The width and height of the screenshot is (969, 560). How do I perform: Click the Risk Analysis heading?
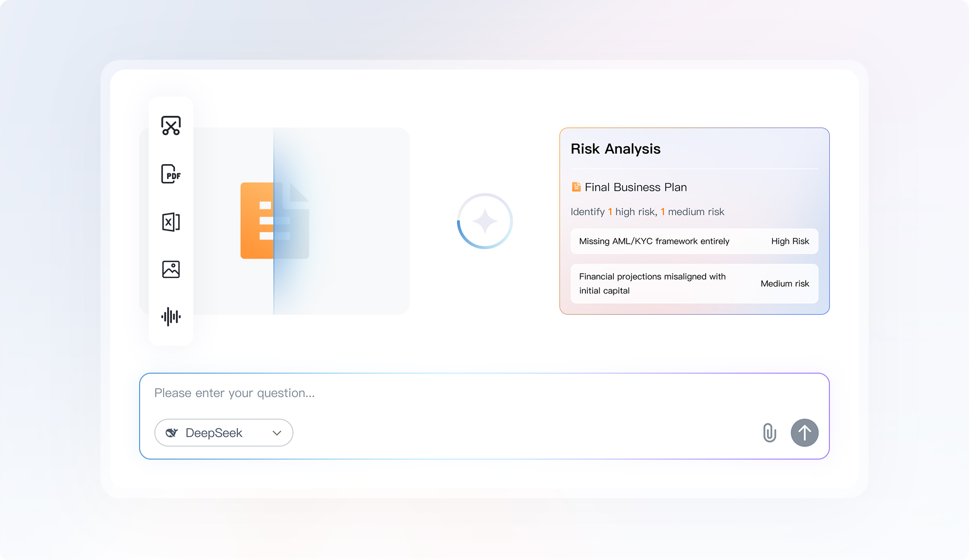pos(615,149)
